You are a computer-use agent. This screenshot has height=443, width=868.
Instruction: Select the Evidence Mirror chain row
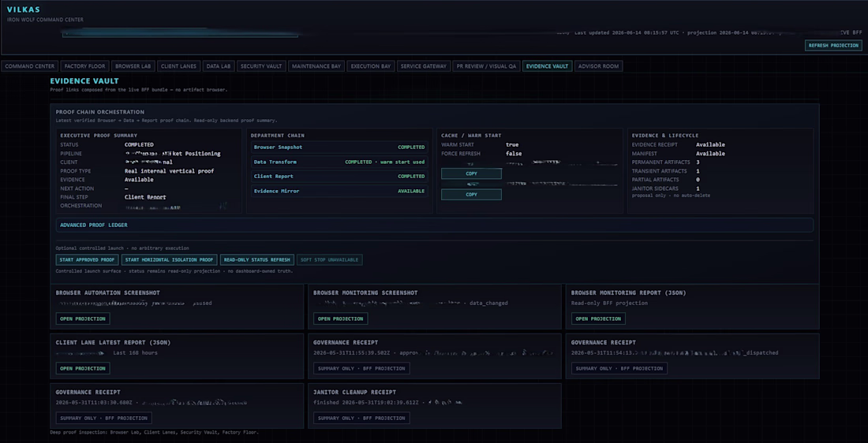[x=339, y=191]
